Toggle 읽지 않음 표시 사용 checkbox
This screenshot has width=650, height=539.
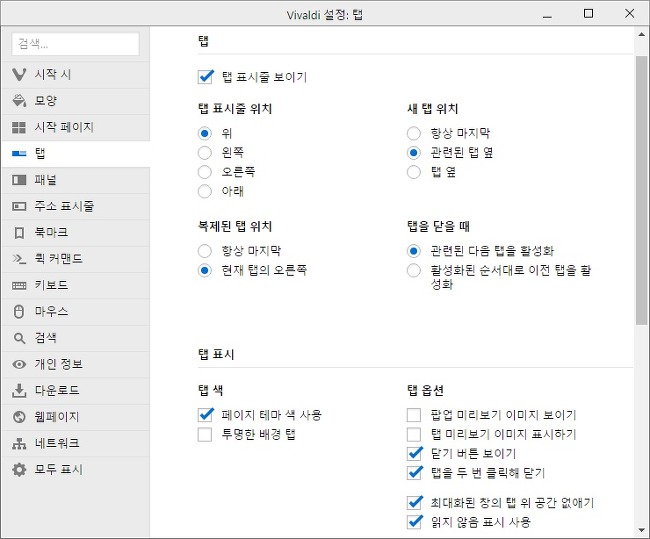pos(415,522)
